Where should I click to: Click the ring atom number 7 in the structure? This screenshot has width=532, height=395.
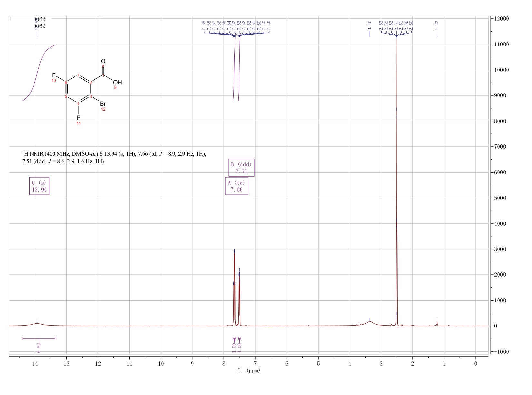(78, 75)
